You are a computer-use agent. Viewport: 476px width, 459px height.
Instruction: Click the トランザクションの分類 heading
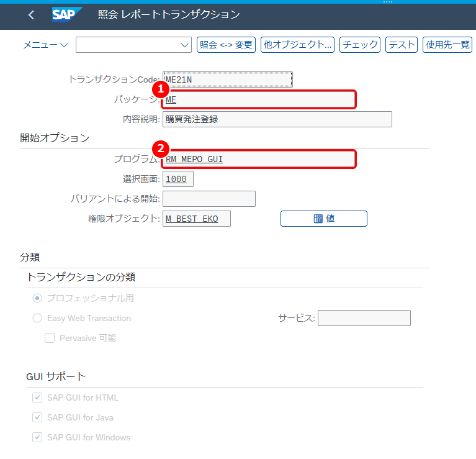tap(81, 277)
